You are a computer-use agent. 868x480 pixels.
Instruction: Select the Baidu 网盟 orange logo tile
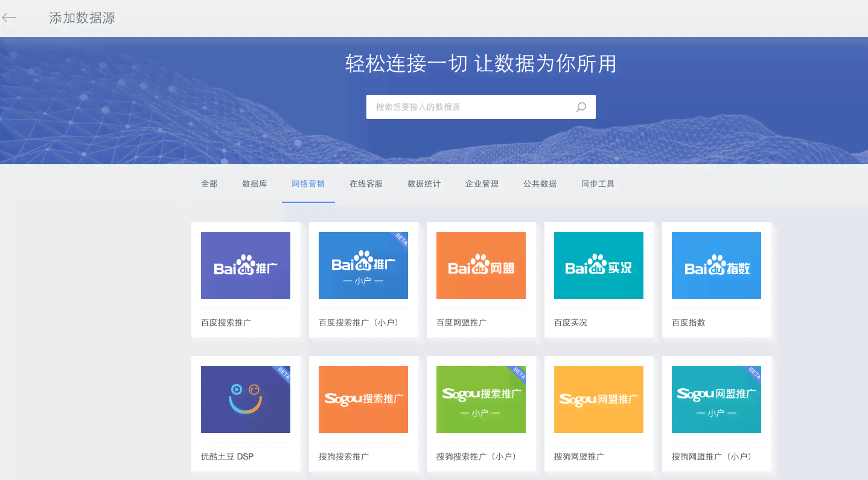click(x=481, y=265)
